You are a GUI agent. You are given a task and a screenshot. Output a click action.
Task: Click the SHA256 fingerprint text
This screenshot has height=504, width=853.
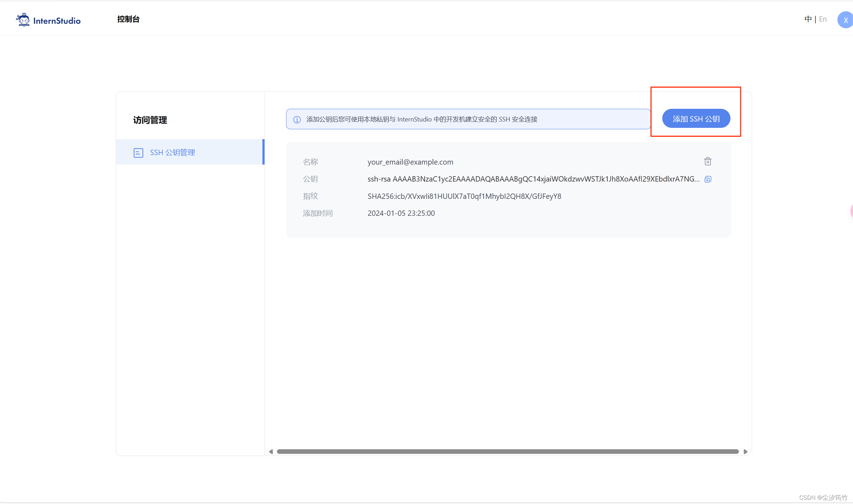[x=464, y=196]
